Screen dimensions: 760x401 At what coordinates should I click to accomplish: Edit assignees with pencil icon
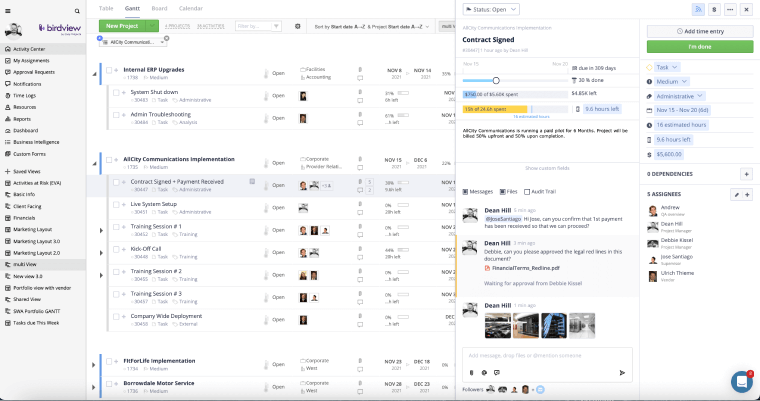coord(736,194)
